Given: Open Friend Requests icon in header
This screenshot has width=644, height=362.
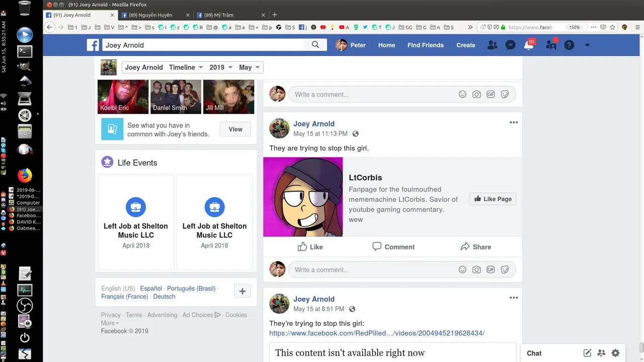Looking at the screenshot, I should tap(492, 45).
